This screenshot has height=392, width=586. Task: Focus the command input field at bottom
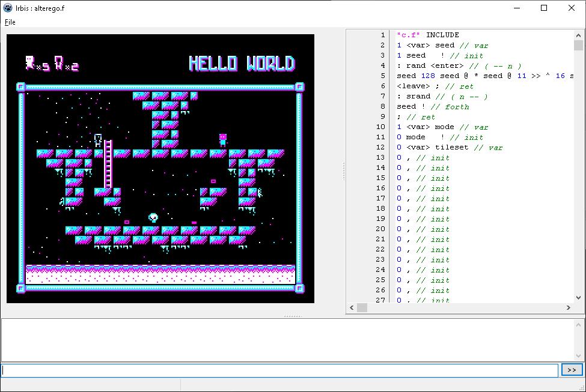279,370
